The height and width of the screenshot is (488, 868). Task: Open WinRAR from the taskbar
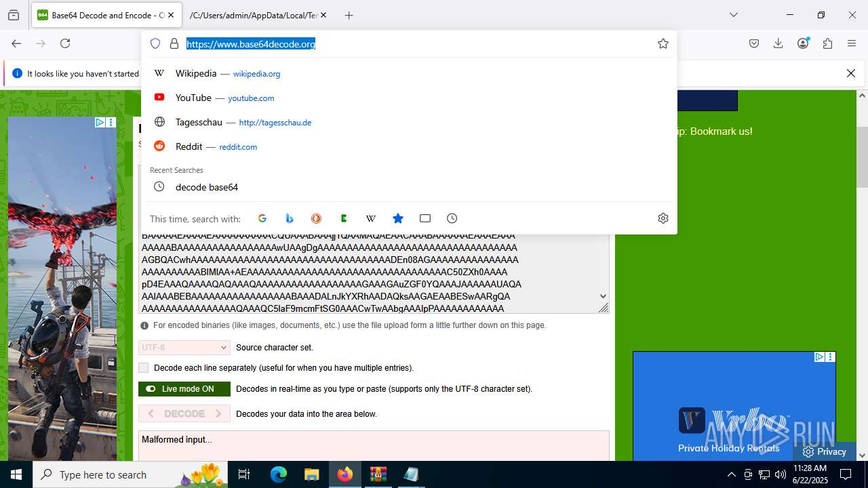point(378,474)
